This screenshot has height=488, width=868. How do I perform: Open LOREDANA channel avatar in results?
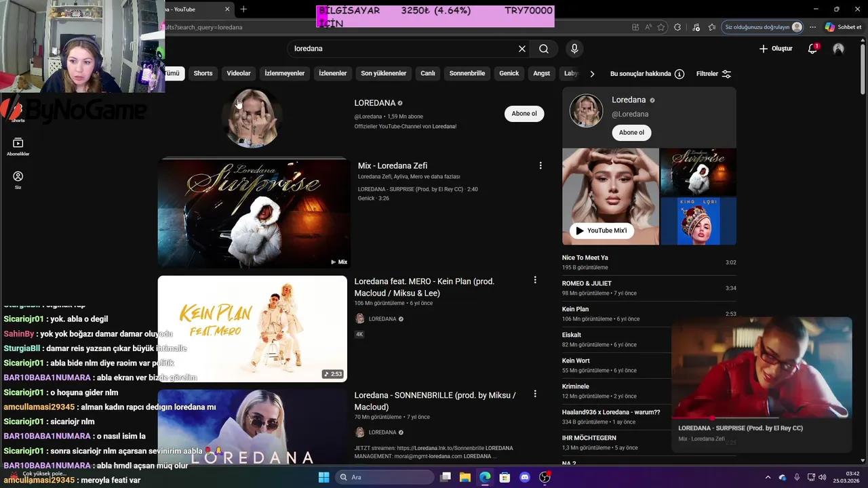click(x=252, y=117)
